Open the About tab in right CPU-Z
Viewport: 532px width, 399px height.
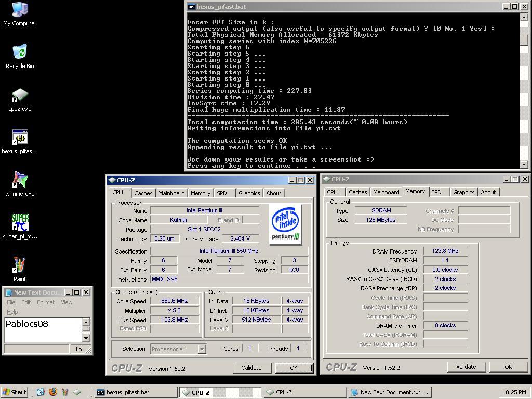point(488,192)
